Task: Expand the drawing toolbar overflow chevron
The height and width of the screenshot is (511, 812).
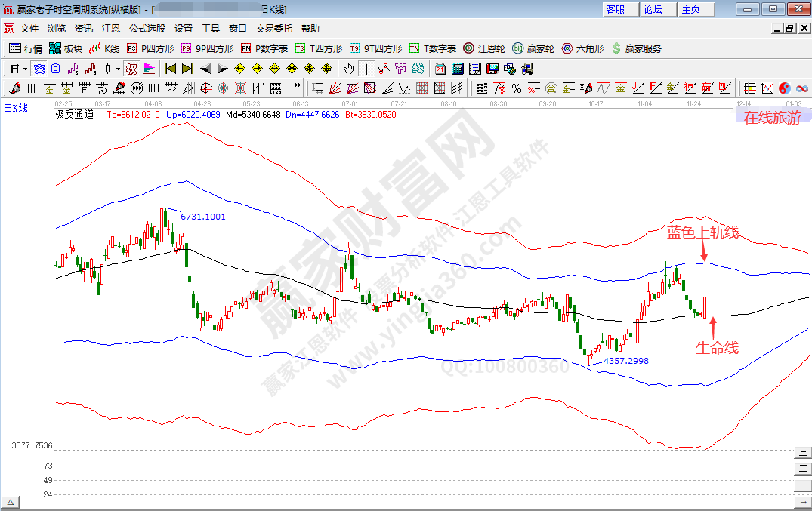Action: click(297, 86)
